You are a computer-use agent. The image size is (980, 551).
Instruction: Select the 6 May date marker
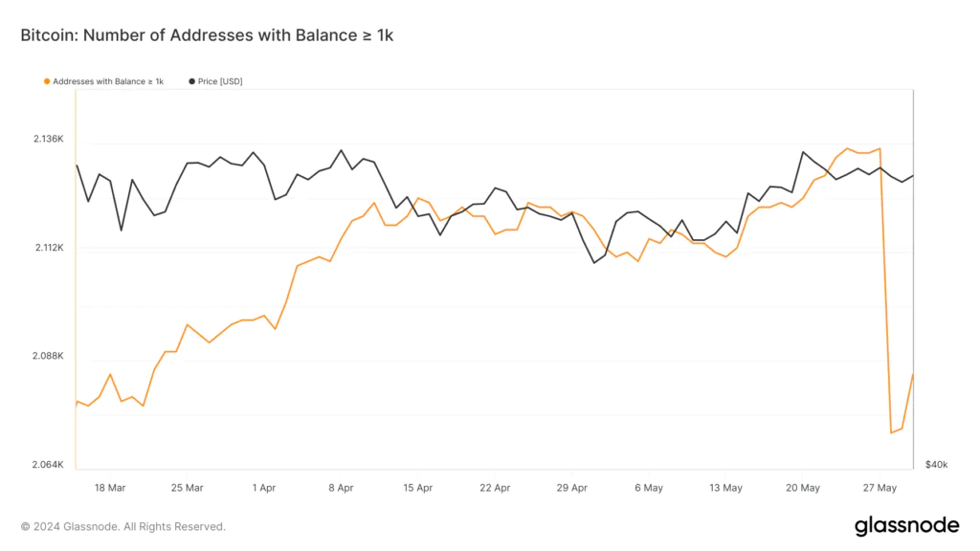pyautogui.click(x=649, y=488)
